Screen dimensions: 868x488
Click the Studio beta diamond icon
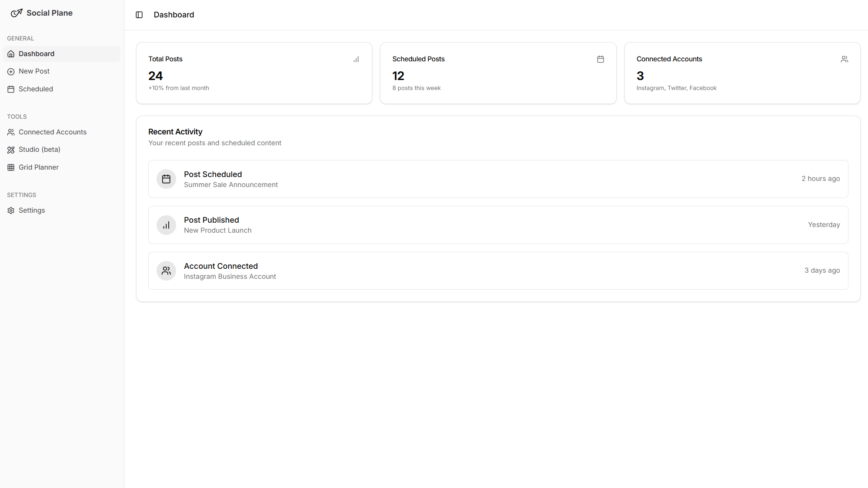11,149
